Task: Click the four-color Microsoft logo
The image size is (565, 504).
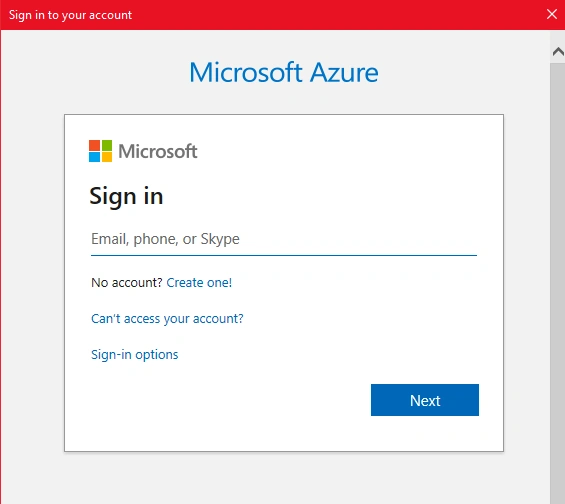Action: (x=100, y=151)
